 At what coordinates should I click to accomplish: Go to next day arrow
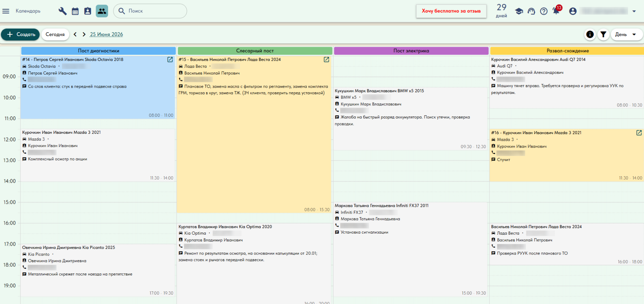[84, 34]
